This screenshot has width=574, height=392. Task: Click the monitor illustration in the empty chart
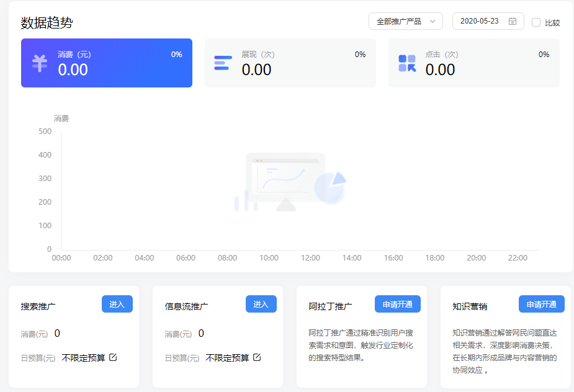285,177
